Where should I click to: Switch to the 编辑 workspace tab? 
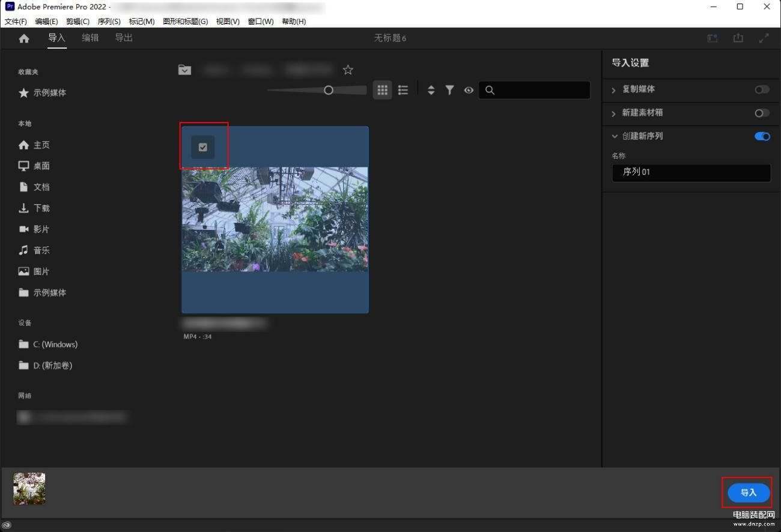click(90, 38)
